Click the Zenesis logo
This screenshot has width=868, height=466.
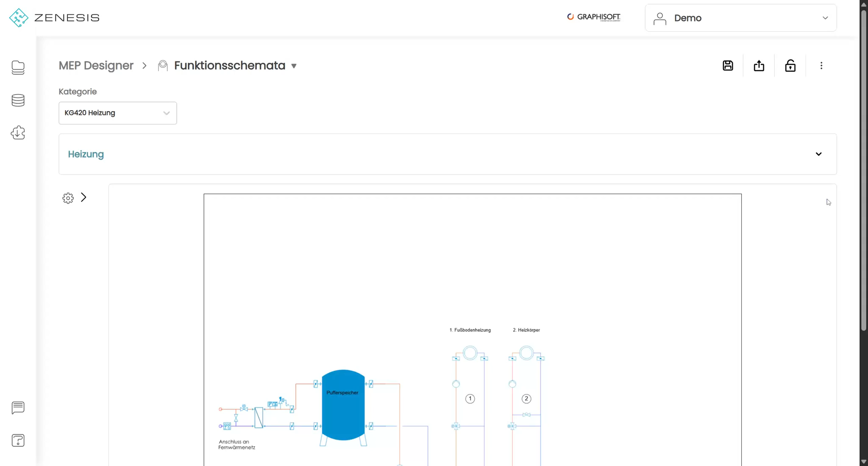pyautogui.click(x=54, y=18)
